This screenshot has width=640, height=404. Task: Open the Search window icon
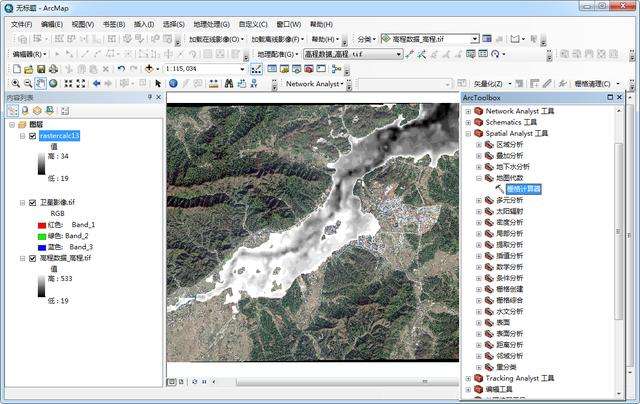297,69
